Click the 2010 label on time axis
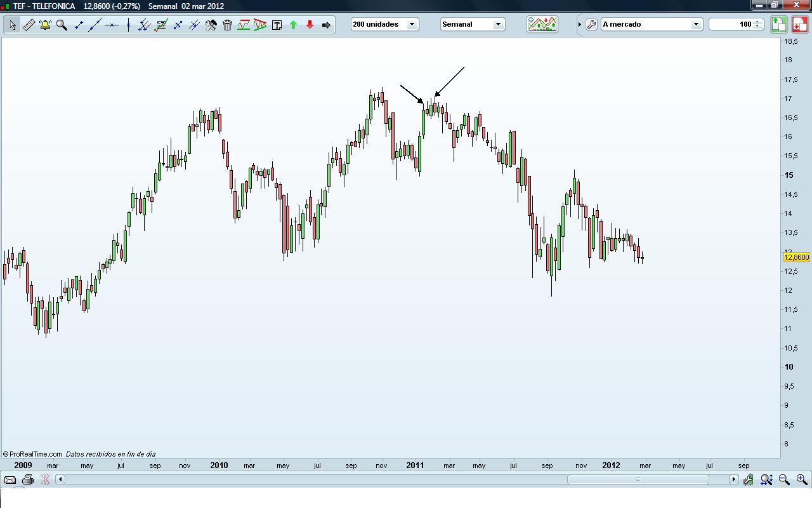Viewport: 812px width, 508px height. pyautogui.click(x=219, y=465)
